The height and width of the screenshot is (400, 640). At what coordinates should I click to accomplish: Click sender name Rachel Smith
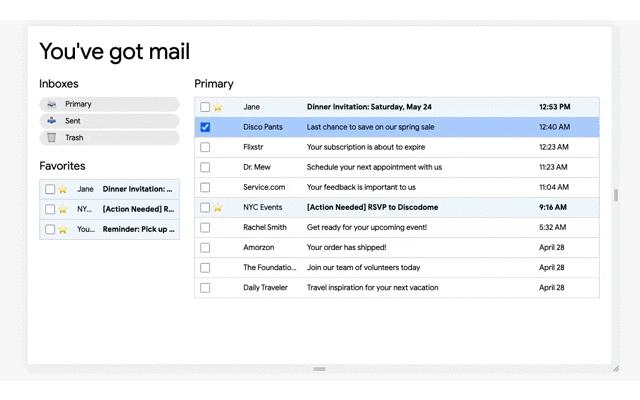pos(265,227)
